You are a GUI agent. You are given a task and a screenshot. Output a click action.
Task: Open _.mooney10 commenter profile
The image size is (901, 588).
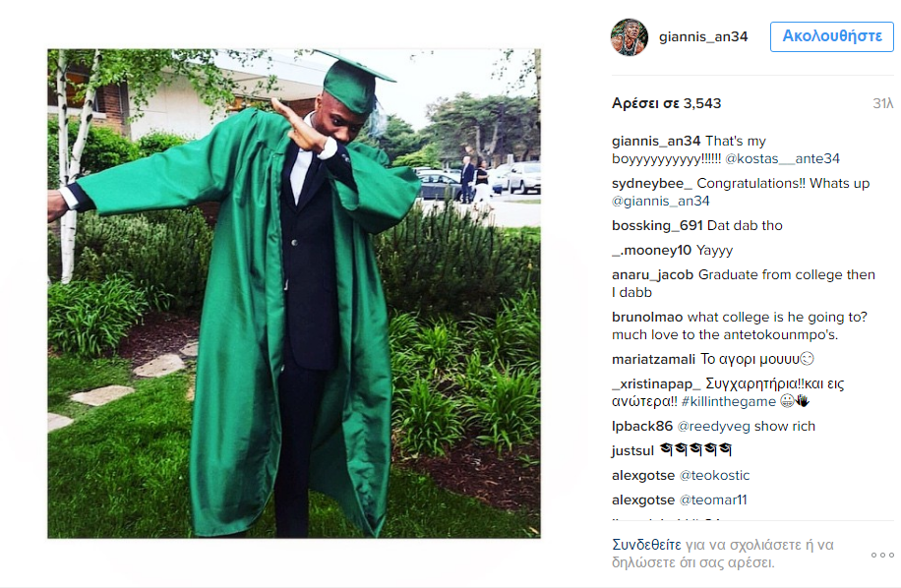pos(651,251)
